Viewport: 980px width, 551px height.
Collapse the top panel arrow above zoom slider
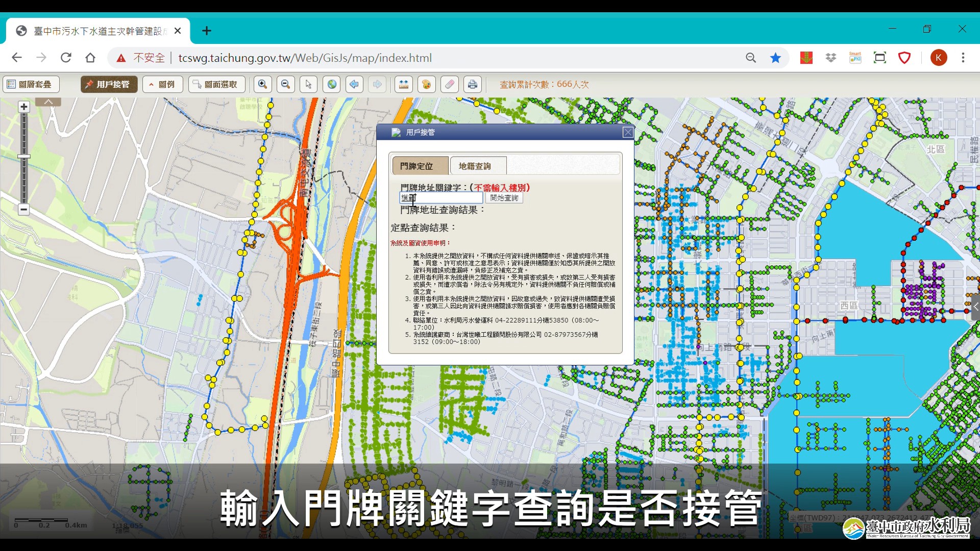[48, 102]
